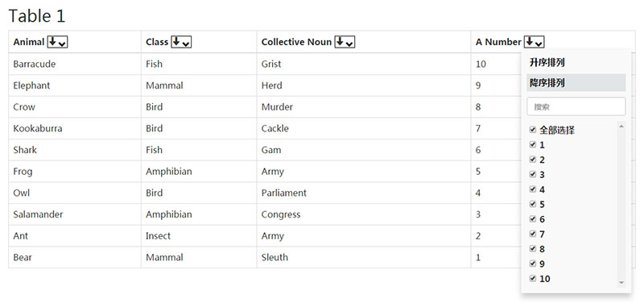Uncheck the filter checkbox for value 10
Image resolution: width=644 pixels, height=303 pixels.
533,278
